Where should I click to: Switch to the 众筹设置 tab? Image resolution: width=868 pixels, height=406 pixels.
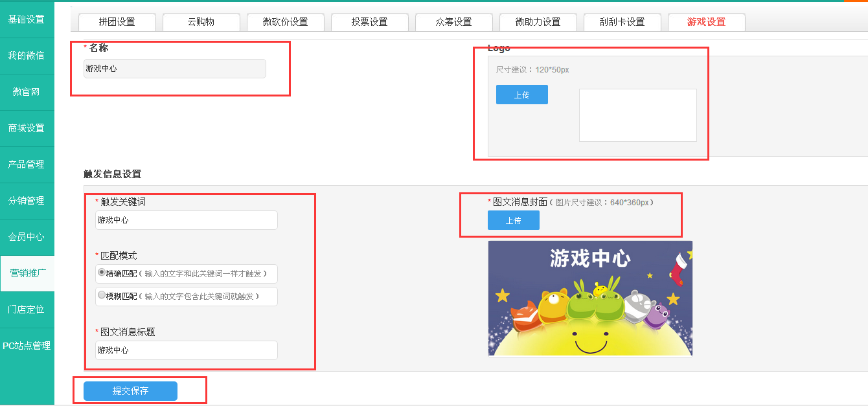click(x=454, y=22)
